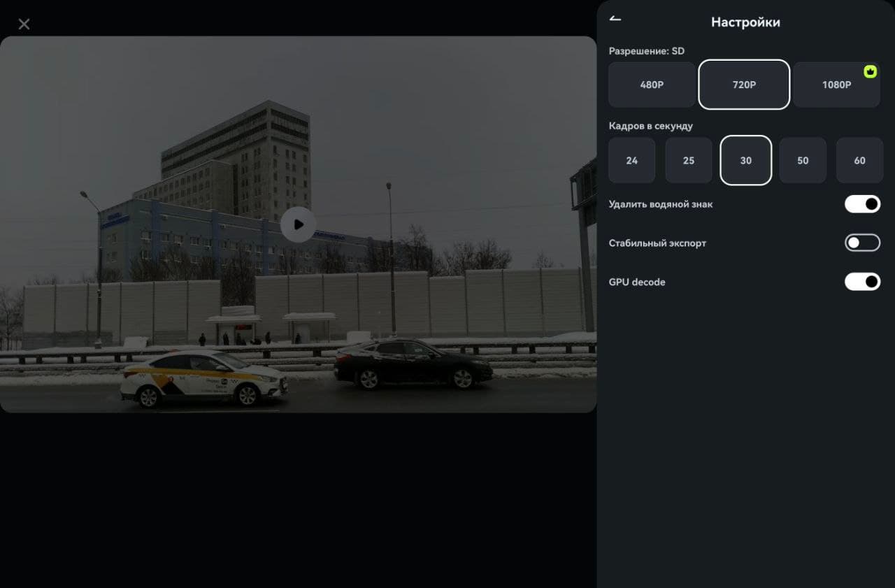895x588 pixels.
Task: Turn off the GPU decode switch
Action: [x=862, y=282]
